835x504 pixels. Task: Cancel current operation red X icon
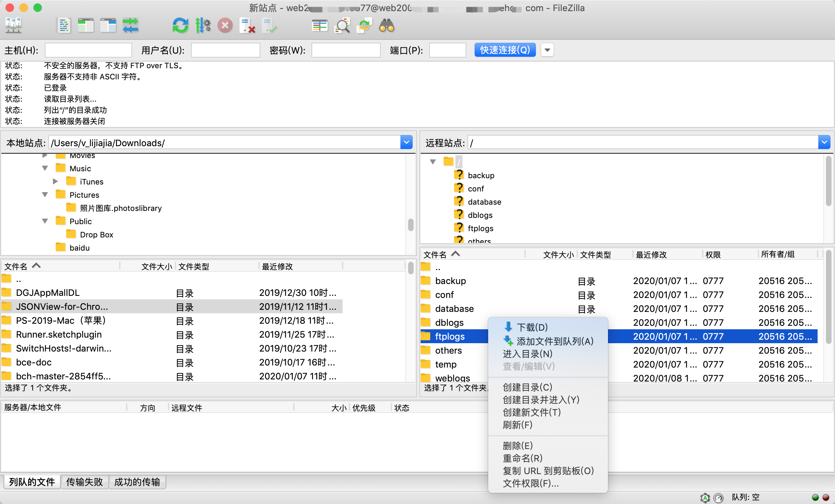tap(225, 25)
